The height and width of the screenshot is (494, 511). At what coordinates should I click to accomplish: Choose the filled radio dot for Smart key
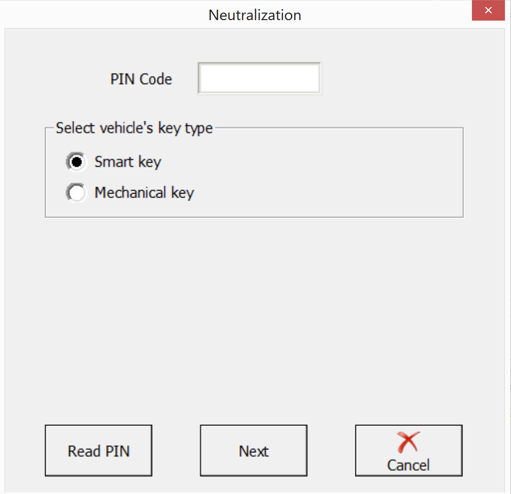click(76, 162)
